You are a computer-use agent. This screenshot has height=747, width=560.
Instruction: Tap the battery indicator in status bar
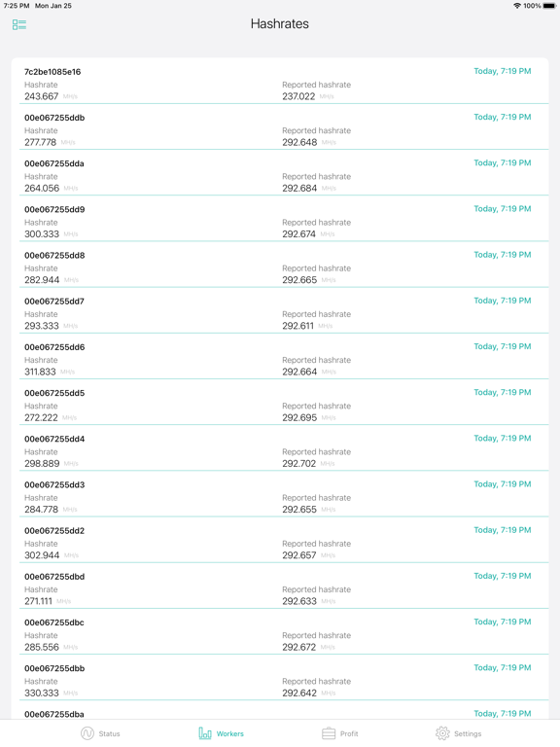[549, 6]
